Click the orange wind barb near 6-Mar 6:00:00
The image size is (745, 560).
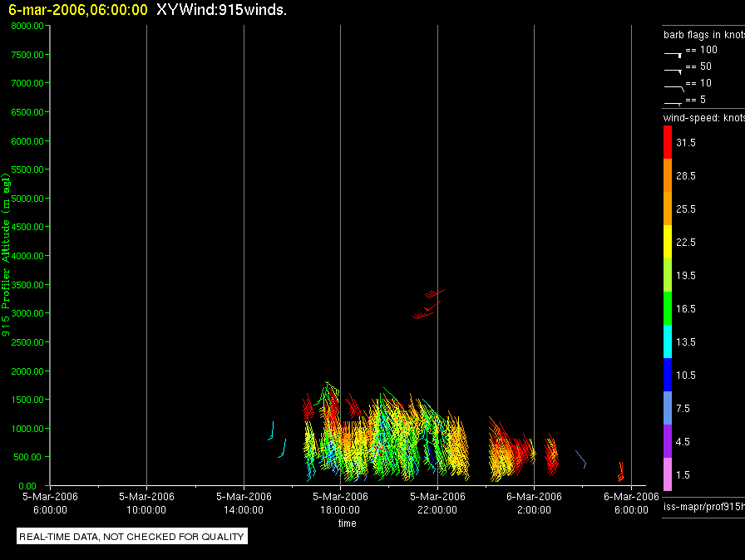(620, 472)
